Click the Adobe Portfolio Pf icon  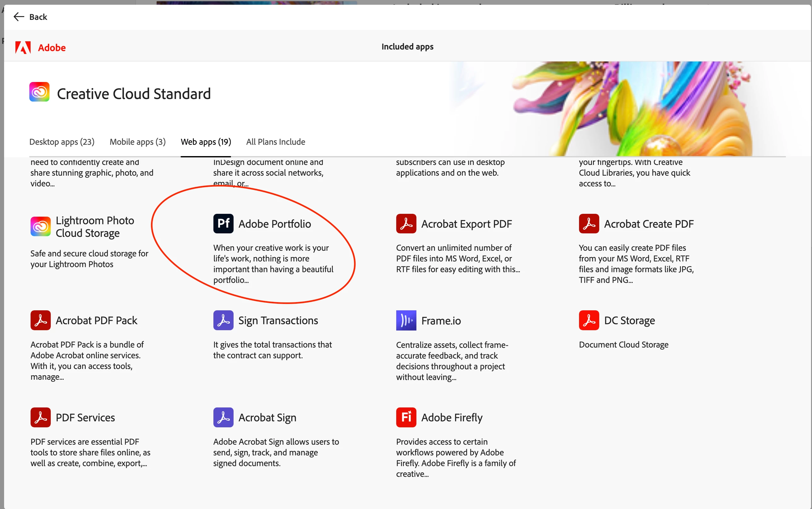tap(223, 224)
